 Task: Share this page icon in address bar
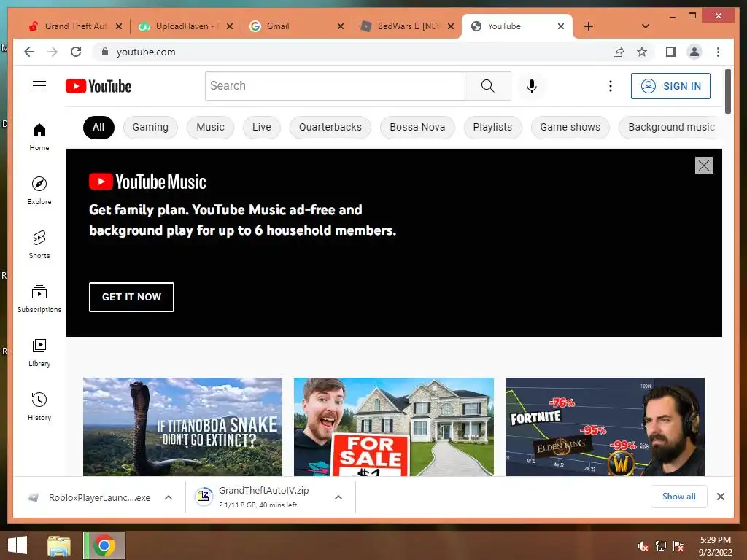[x=619, y=52]
